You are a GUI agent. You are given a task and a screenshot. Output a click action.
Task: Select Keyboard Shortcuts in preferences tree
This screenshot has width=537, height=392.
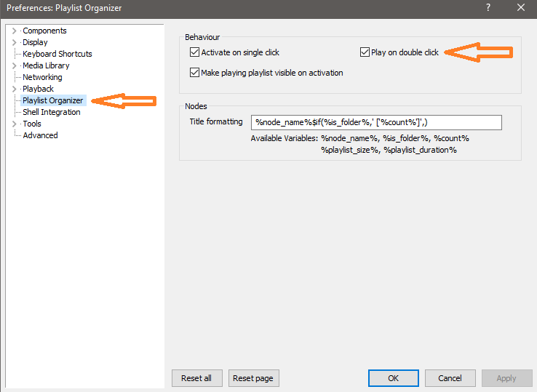pyautogui.click(x=57, y=54)
